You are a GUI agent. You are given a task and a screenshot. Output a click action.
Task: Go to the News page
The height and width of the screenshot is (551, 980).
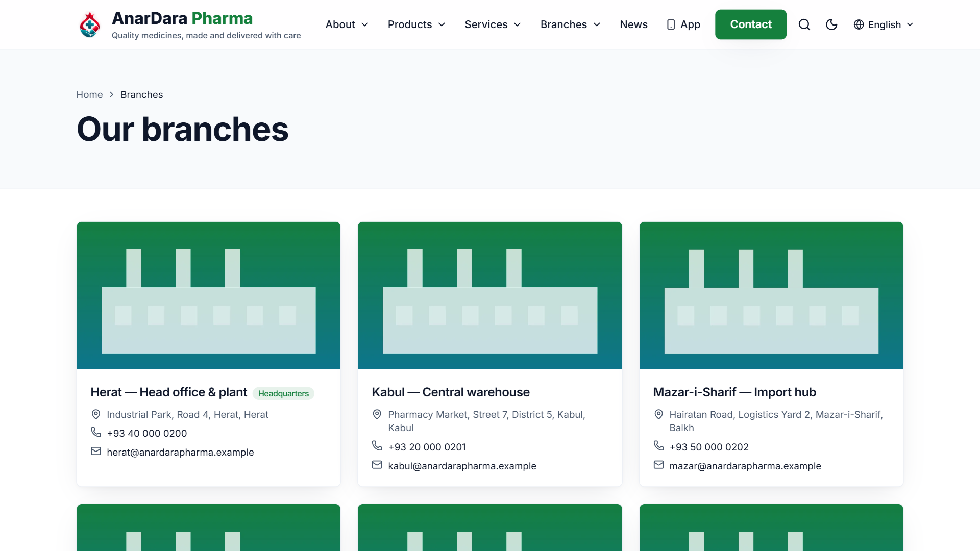(x=633, y=24)
